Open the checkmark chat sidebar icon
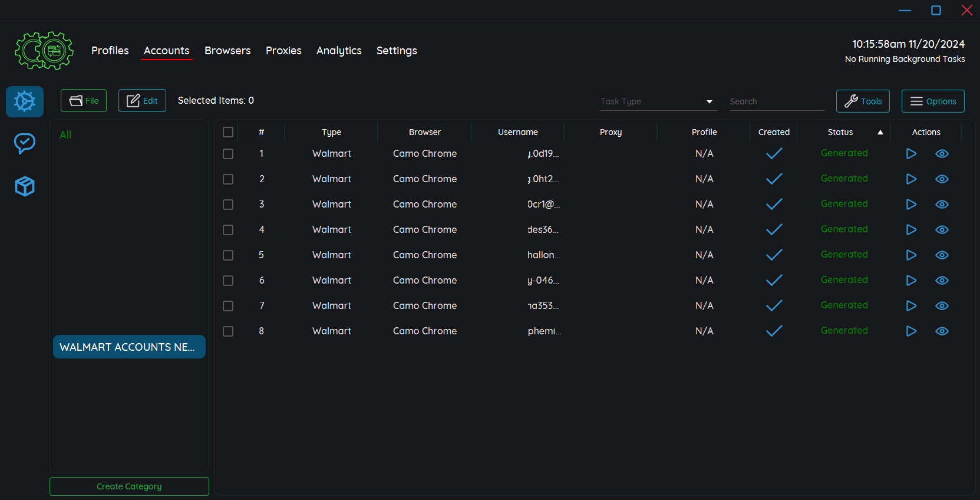The image size is (980, 500). coord(25,143)
